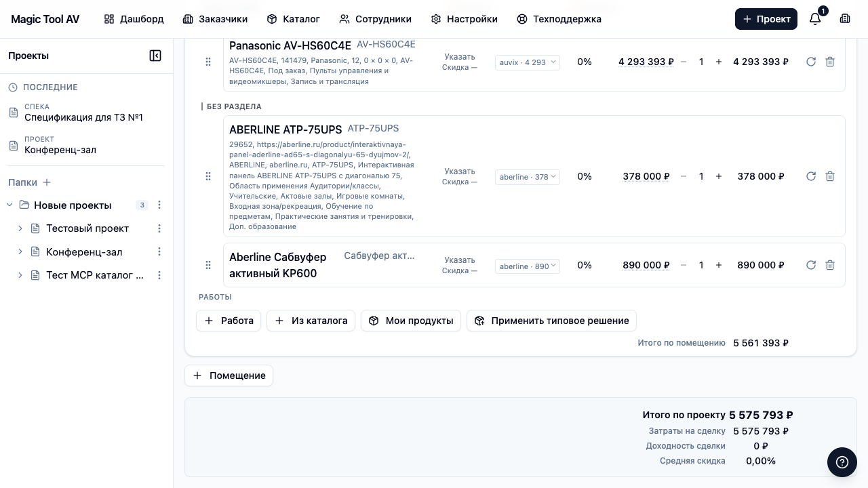Increase quantity of Panasonic AV-HS60C4E

pyautogui.click(x=719, y=62)
